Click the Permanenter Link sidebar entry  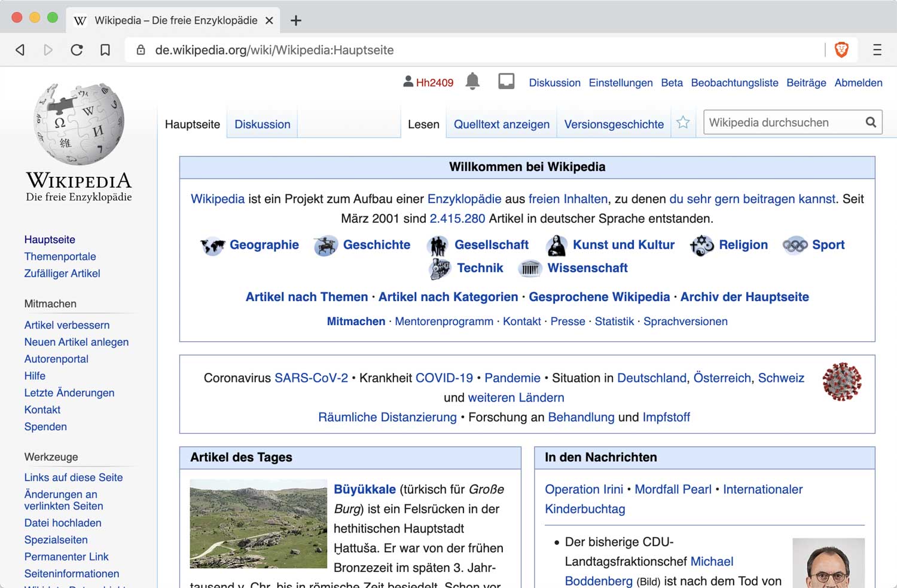pyautogui.click(x=66, y=556)
